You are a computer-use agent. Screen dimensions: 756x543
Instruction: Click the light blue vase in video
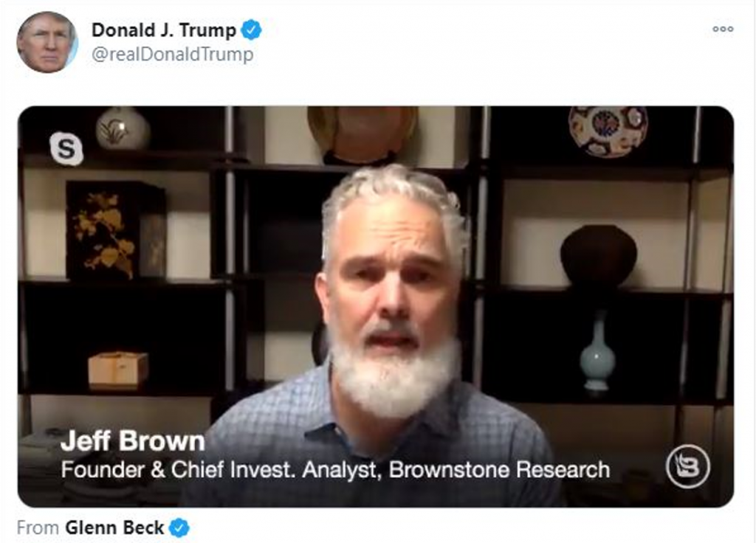[x=597, y=353]
